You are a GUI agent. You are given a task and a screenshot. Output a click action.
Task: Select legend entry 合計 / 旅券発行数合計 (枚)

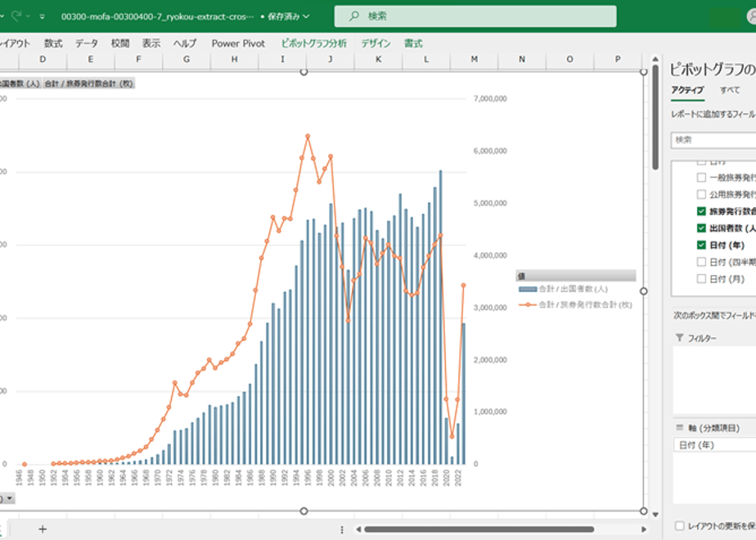tap(585, 304)
